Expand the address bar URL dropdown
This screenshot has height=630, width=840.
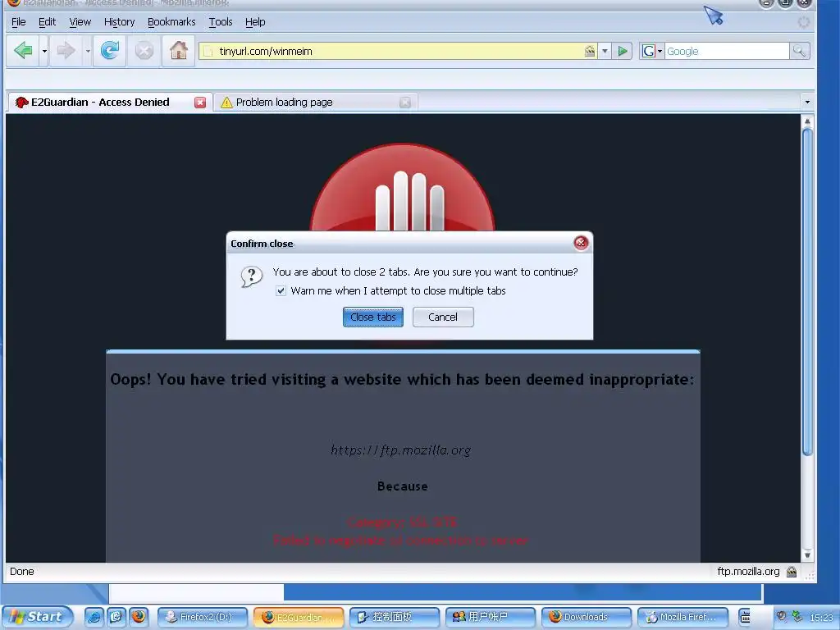click(x=605, y=52)
